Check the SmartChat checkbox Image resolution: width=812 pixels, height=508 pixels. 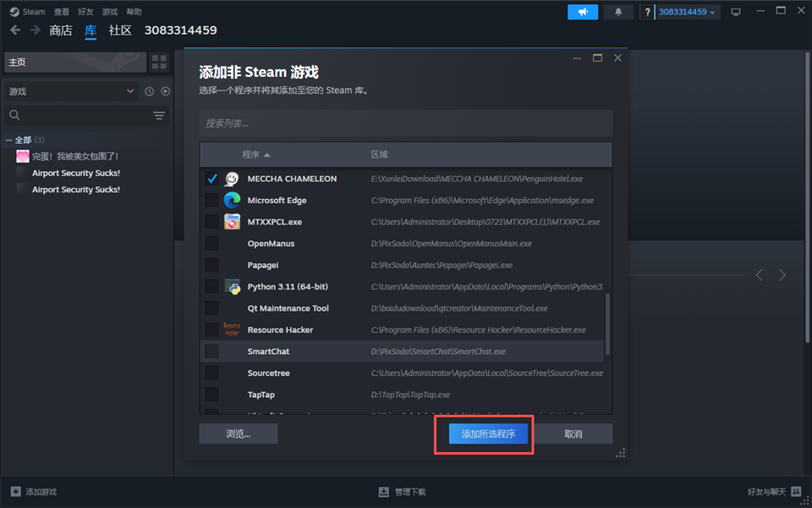[211, 351]
